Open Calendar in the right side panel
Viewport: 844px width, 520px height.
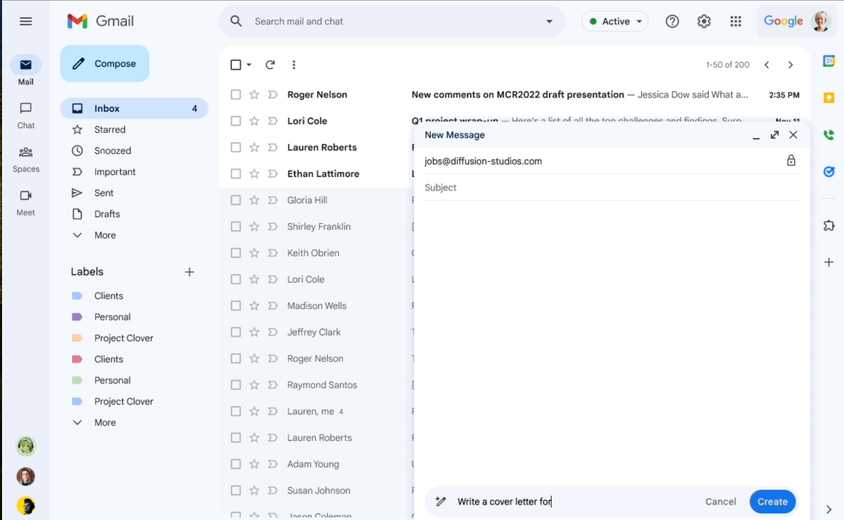pos(829,61)
